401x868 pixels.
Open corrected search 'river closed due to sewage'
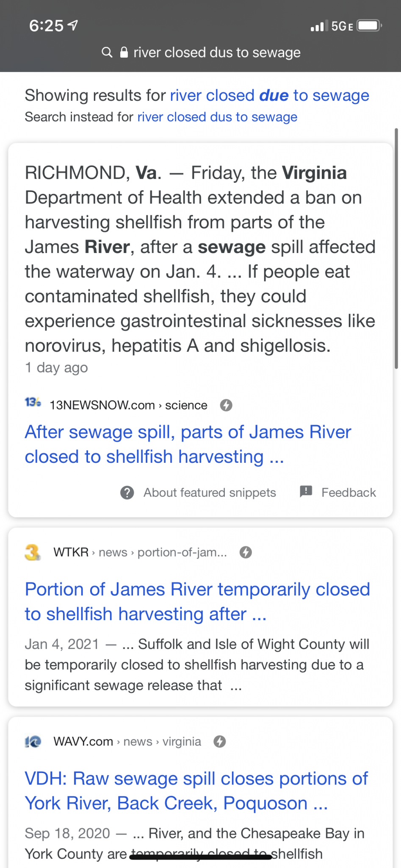click(x=269, y=95)
